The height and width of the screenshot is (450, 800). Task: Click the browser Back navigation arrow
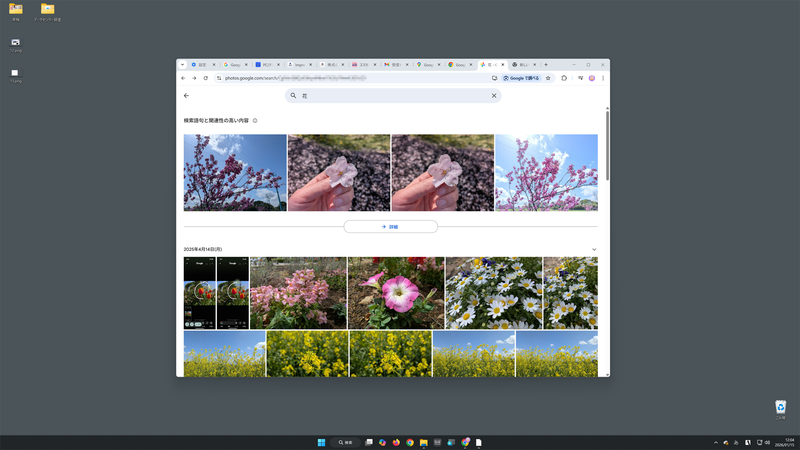pyautogui.click(x=183, y=78)
